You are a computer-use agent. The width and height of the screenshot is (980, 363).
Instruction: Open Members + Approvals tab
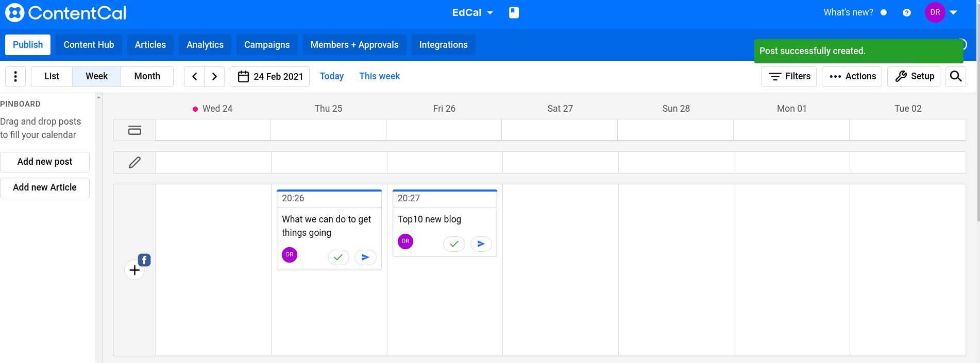tap(354, 45)
